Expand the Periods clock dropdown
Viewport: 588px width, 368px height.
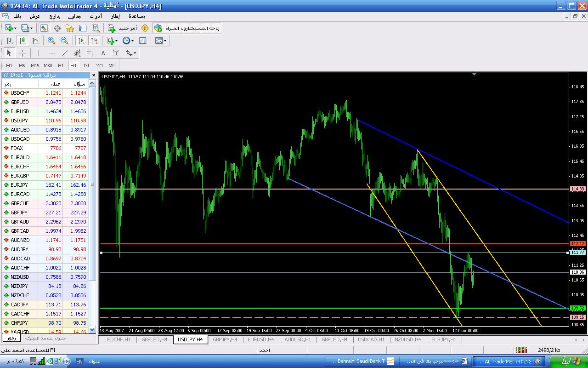pos(132,40)
